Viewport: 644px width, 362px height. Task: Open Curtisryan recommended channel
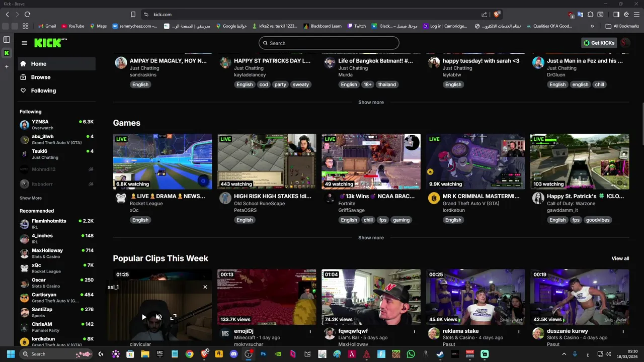tap(56, 297)
